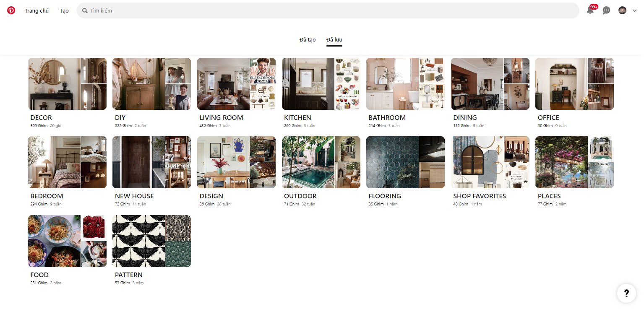Expand the account chevron dropdown
The image size is (644, 309).
[634, 11]
